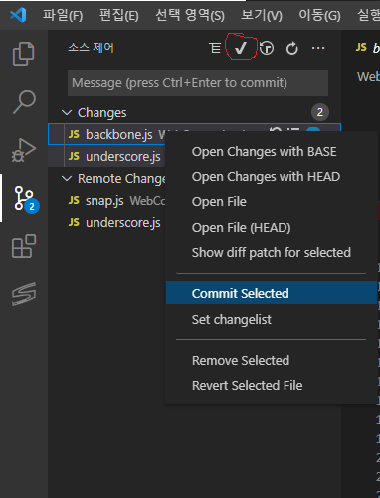The height and width of the screenshot is (498, 380).
Task: Choose Open Changes with BASE
Action: (271, 152)
